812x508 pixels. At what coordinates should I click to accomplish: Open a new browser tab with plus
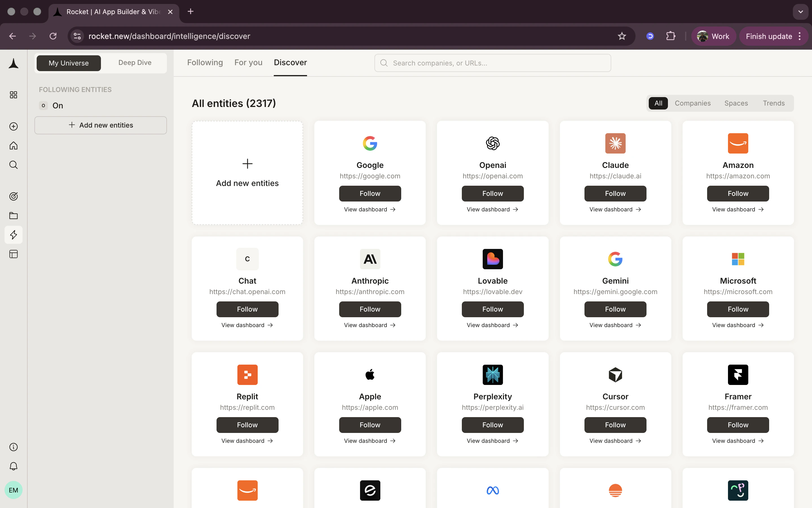[x=191, y=11]
